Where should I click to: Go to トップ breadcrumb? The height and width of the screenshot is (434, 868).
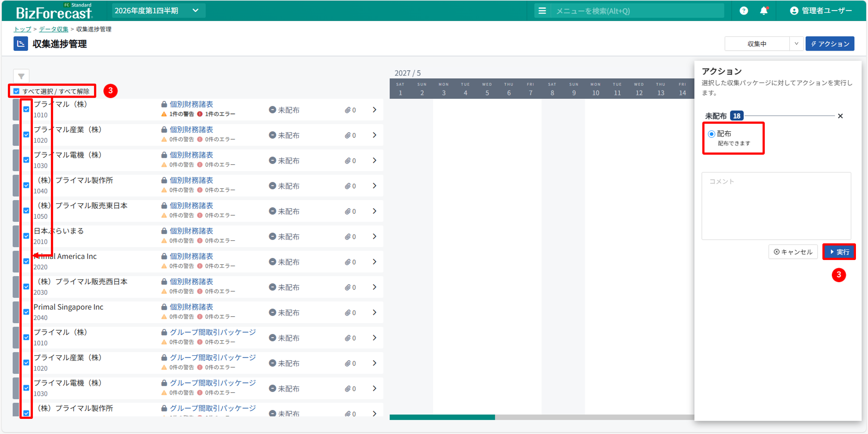click(22, 29)
